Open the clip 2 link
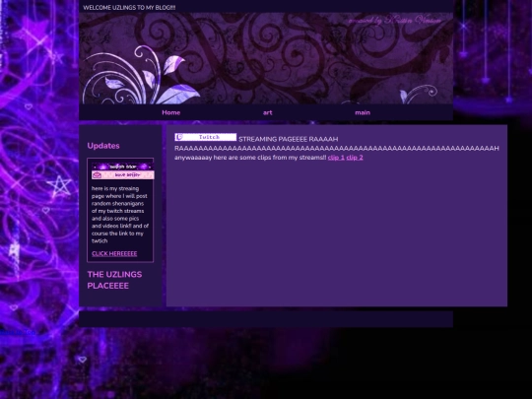 click(x=355, y=158)
